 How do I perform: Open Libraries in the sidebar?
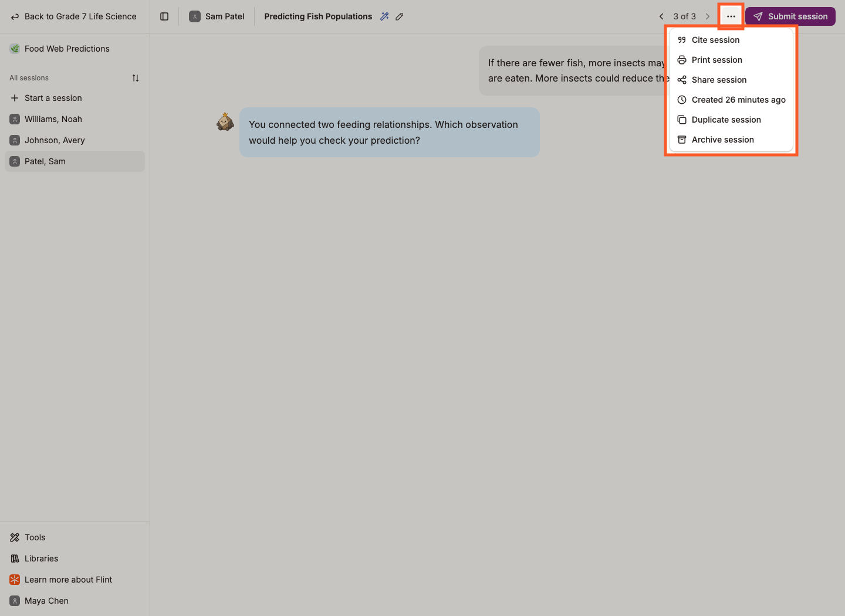75,559
